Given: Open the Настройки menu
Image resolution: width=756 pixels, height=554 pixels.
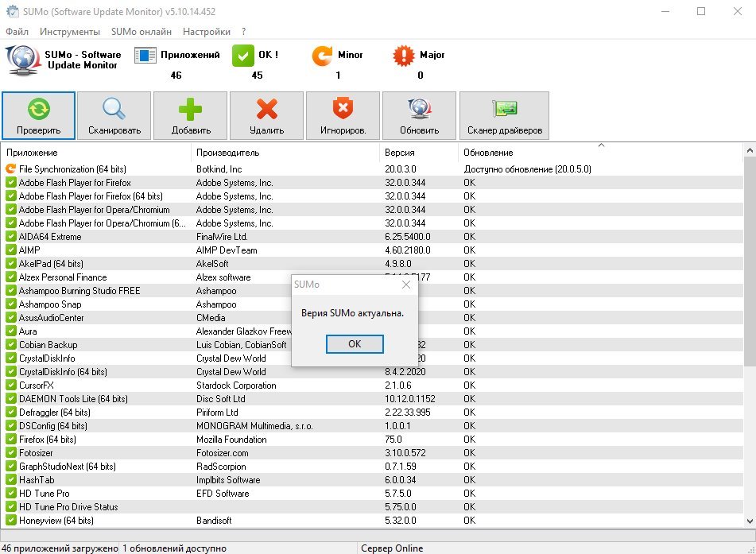Looking at the screenshot, I should click(206, 32).
